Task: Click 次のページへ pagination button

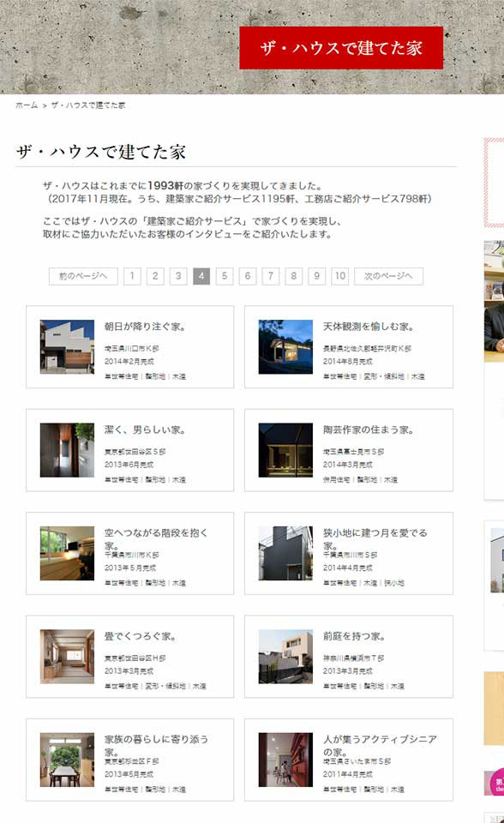Action: (x=388, y=276)
